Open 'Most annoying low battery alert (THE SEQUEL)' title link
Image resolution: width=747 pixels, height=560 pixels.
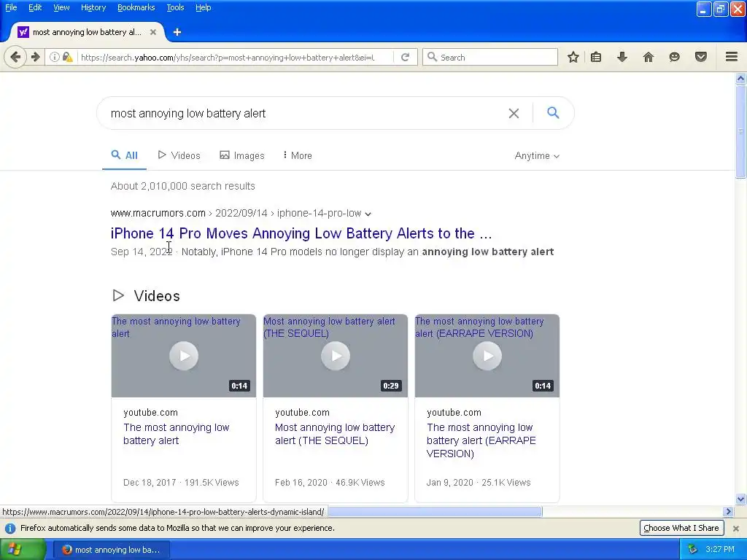point(335,434)
